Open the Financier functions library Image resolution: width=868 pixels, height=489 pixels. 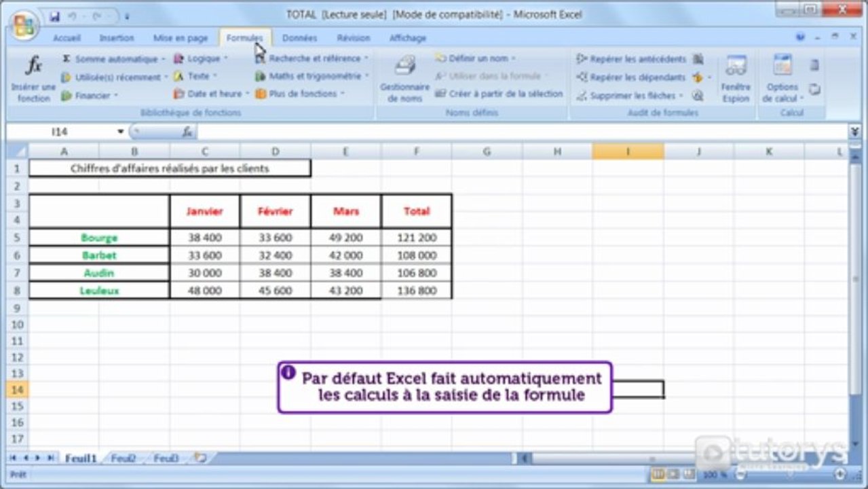point(90,96)
